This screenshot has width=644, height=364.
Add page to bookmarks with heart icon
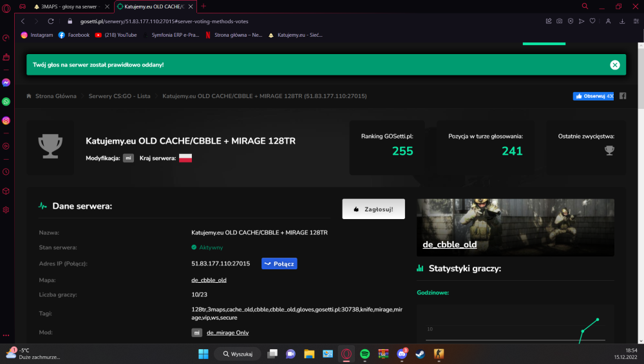tap(592, 21)
